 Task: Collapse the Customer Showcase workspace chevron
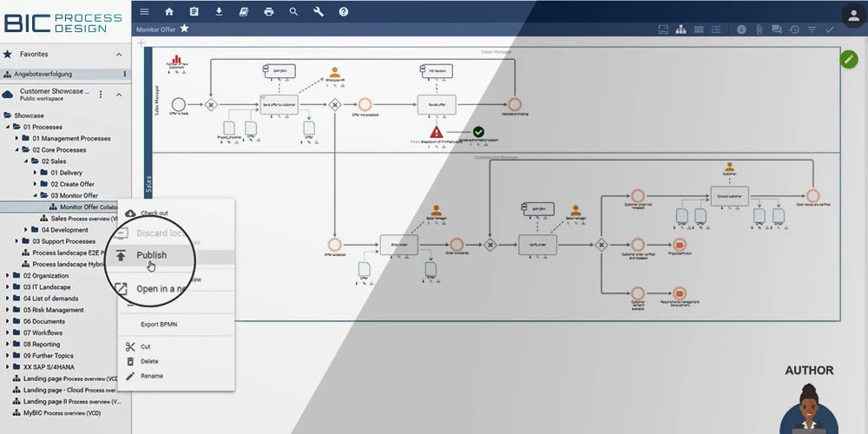click(x=119, y=95)
